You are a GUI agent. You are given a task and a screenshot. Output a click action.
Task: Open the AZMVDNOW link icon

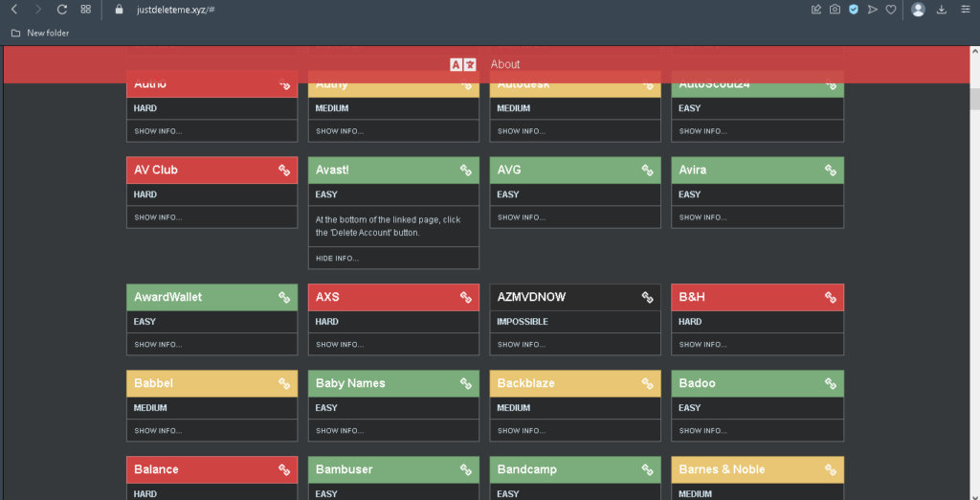click(648, 297)
